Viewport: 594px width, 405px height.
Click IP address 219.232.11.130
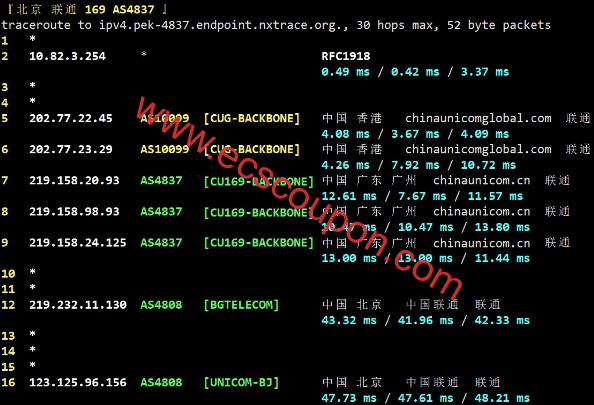(x=78, y=305)
